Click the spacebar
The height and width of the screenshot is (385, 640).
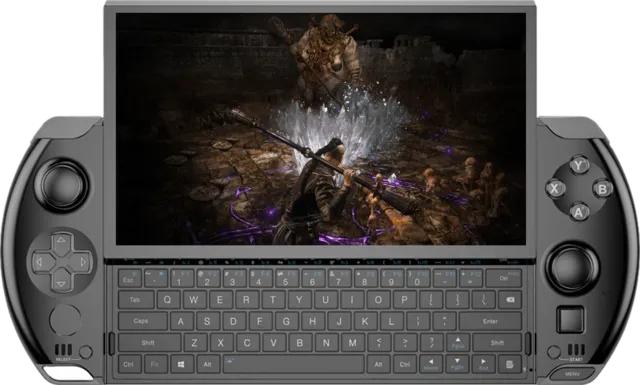[293, 364]
